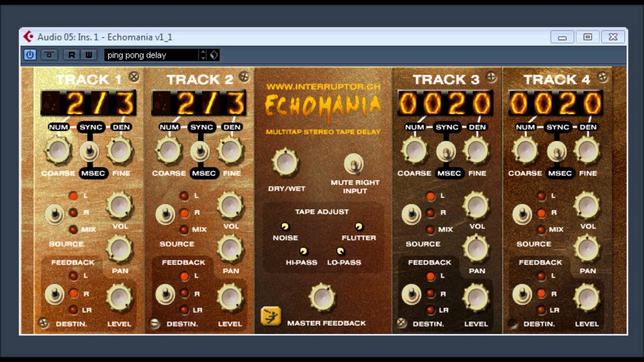Flip the Track 3 SYNC/MSEC switch
644x362 pixels.
click(x=446, y=150)
